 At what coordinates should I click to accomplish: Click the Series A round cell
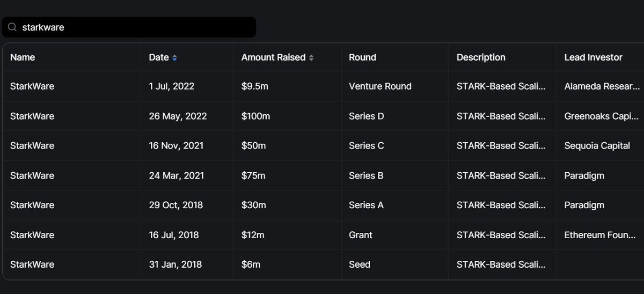pos(366,205)
